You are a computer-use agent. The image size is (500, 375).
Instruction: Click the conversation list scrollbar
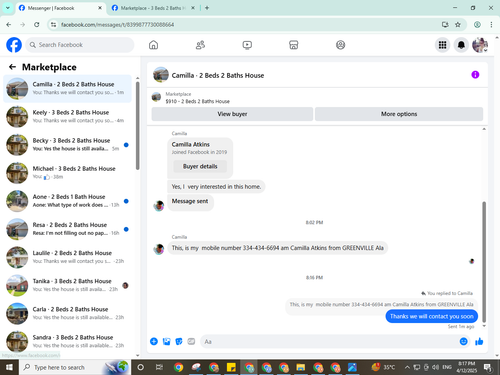137,125
